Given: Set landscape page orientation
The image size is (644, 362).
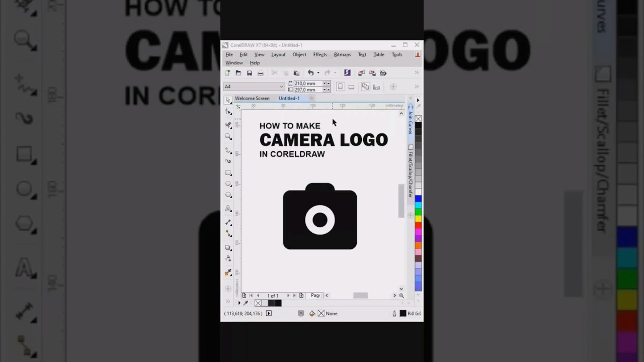Looking at the screenshot, I should tap(351, 86).
